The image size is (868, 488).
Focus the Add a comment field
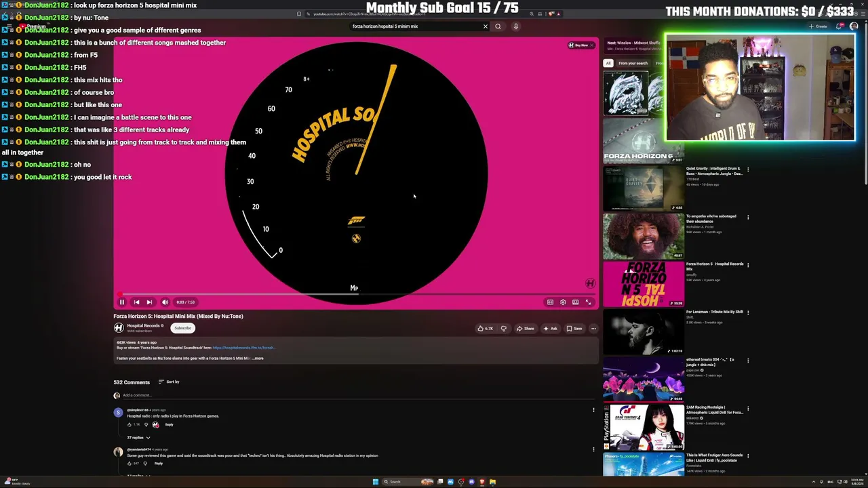(x=359, y=395)
